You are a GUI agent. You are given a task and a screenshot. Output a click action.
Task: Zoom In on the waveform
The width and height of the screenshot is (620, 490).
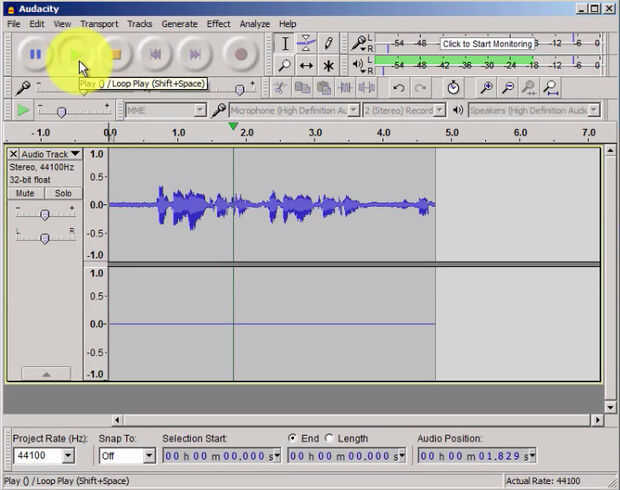point(486,88)
